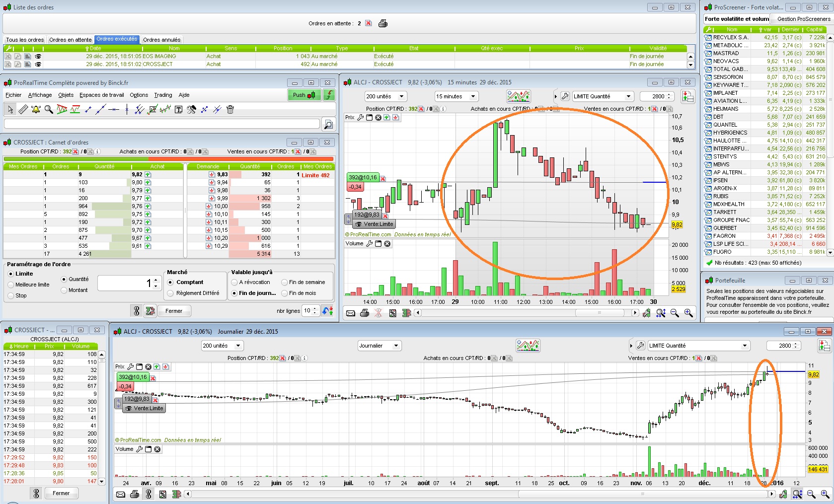
Task: Open the Trading menu
Action: [163, 95]
